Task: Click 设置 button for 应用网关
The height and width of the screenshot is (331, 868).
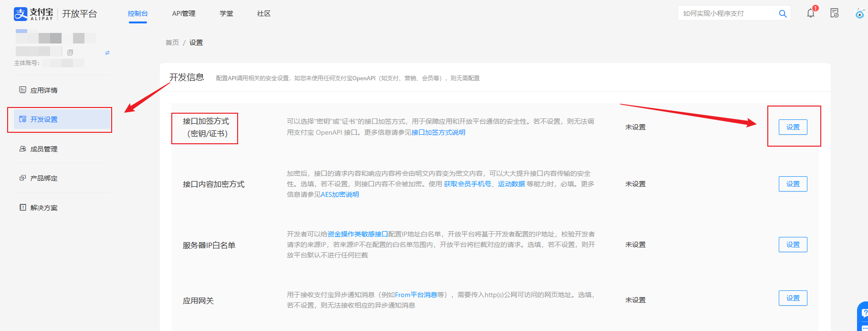Action: pyautogui.click(x=793, y=298)
